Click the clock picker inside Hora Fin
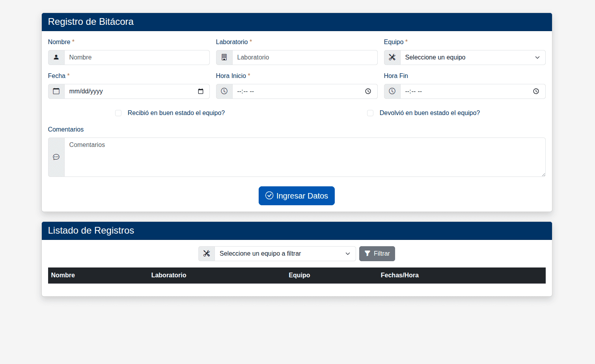This screenshot has width=595, height=364. coord(536,91)
